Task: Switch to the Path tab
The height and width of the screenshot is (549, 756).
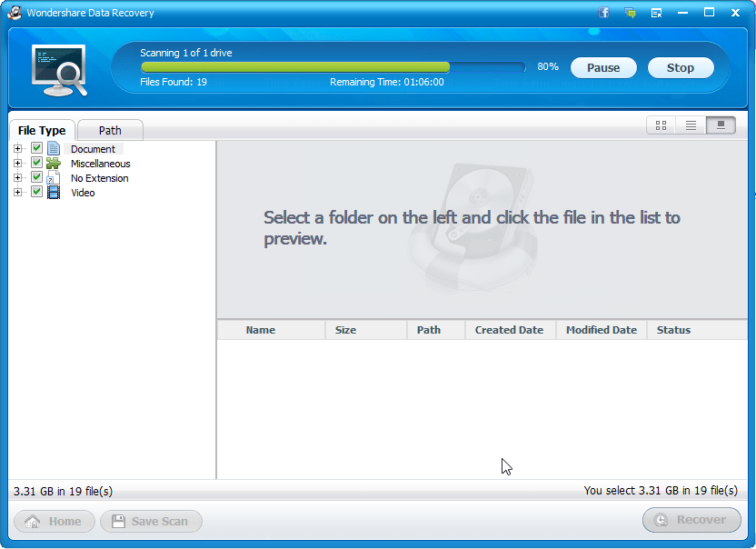Action: (110, 130)
